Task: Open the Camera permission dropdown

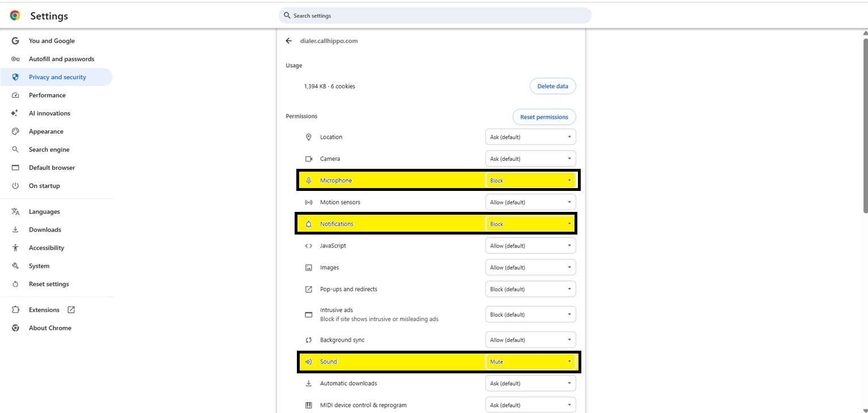Action: point(530,159)
